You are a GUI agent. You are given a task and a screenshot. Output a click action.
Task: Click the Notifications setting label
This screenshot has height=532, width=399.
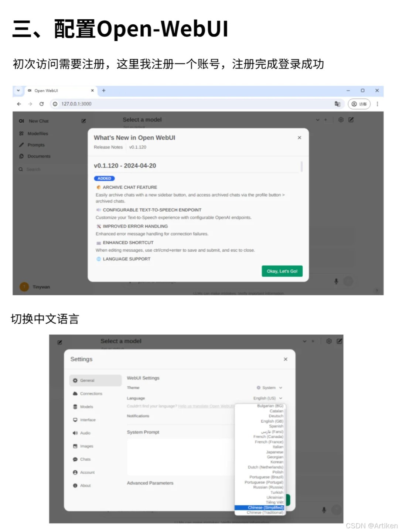(138, 416)
